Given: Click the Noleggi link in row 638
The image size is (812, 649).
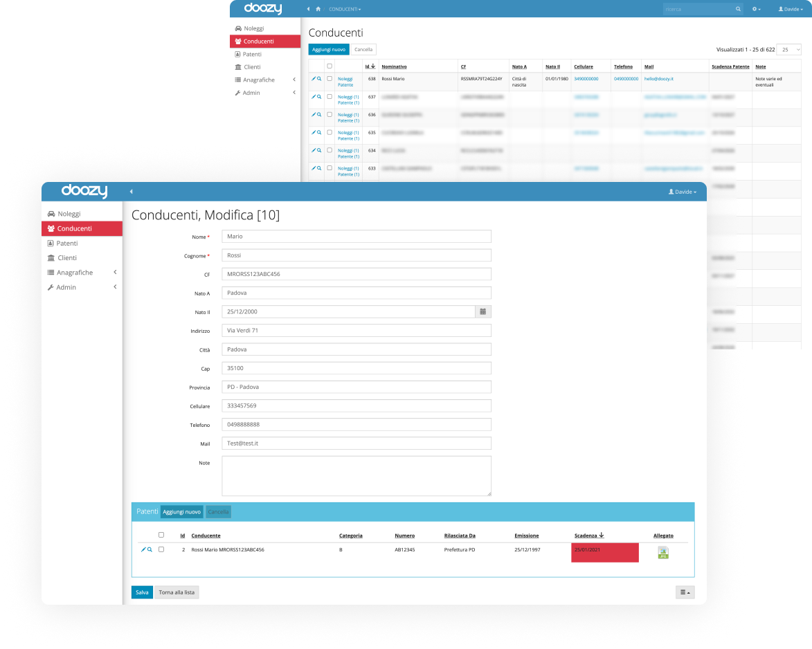Looking at the screenshot, I should coord(345,79).
